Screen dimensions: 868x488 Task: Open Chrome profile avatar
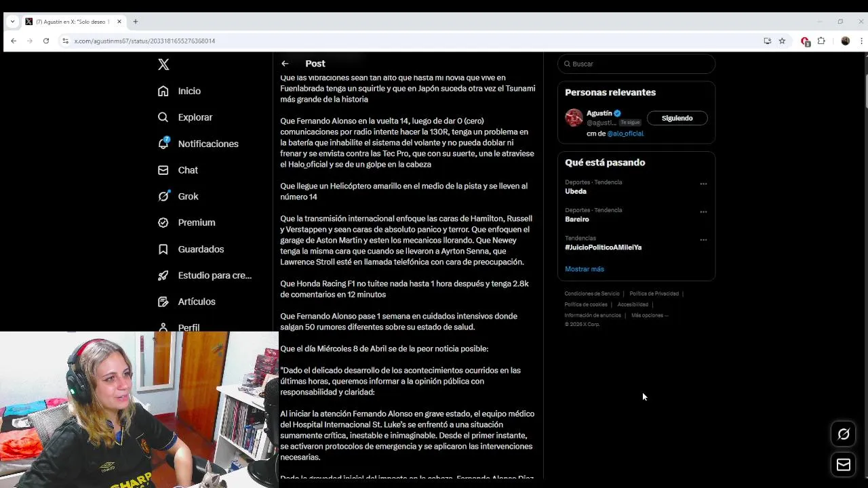tap(845, 41)
